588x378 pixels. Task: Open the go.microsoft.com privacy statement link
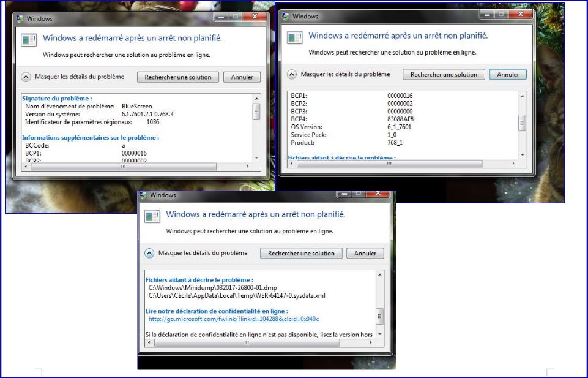click(234, 319)
